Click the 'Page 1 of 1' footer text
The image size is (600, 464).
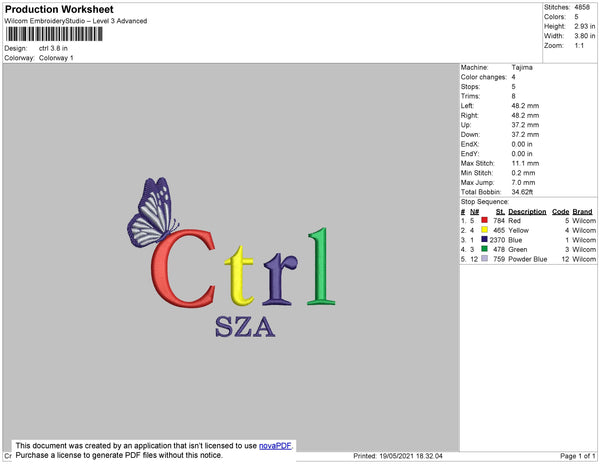click(578, 456)
